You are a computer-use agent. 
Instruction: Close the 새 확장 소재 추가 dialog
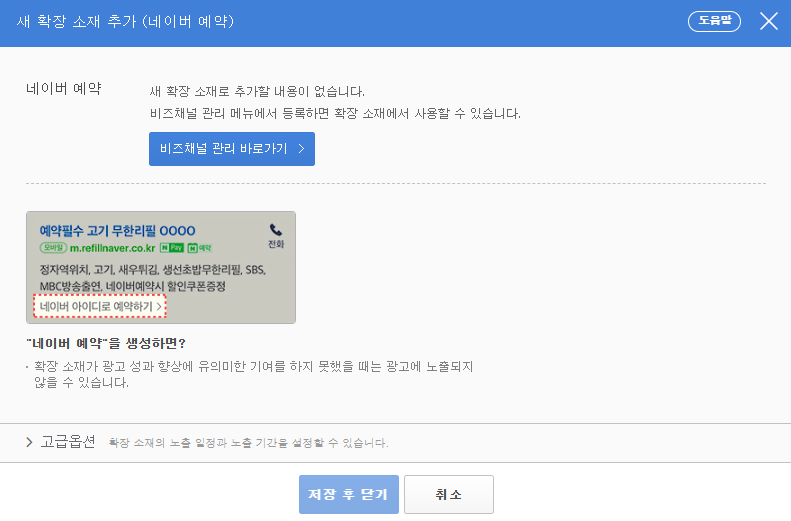pyautogui.click(x=769, y=21)
